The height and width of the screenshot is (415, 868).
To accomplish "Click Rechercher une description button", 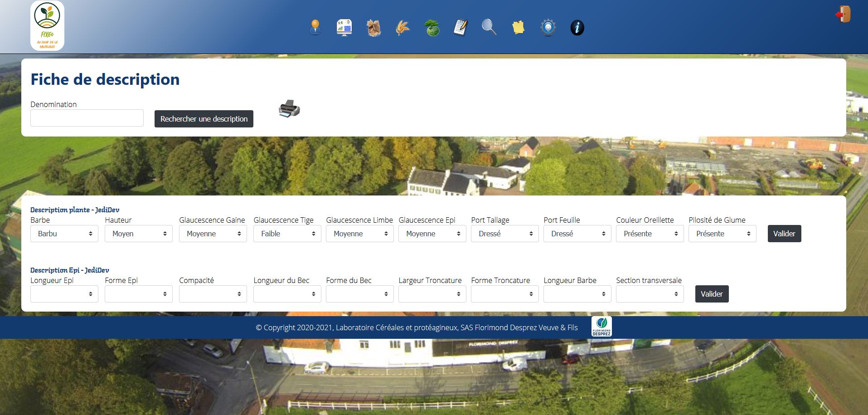I will pos(204,119).
